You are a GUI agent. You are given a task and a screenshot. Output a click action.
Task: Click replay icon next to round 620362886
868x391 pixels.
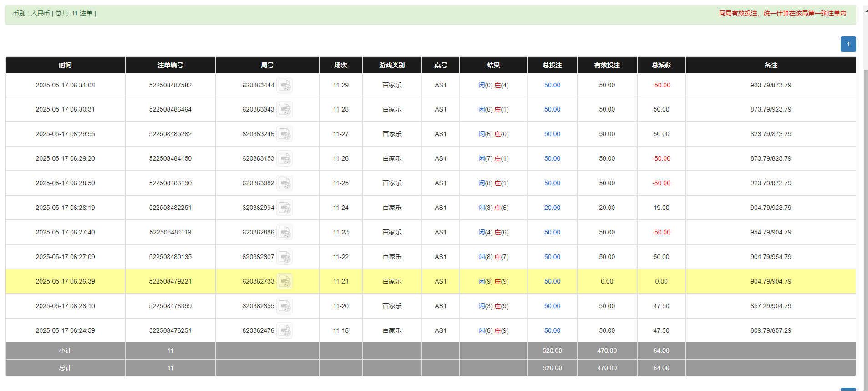point(284,233)
